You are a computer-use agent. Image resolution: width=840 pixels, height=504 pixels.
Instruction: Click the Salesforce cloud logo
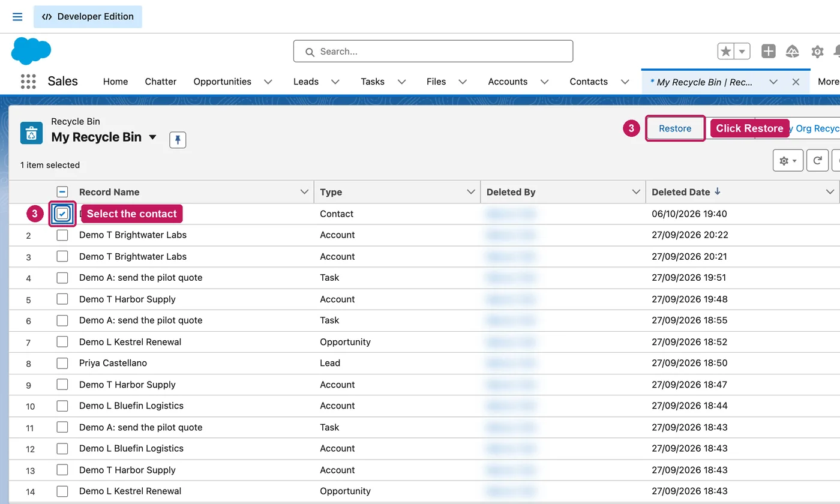point(31,51)
